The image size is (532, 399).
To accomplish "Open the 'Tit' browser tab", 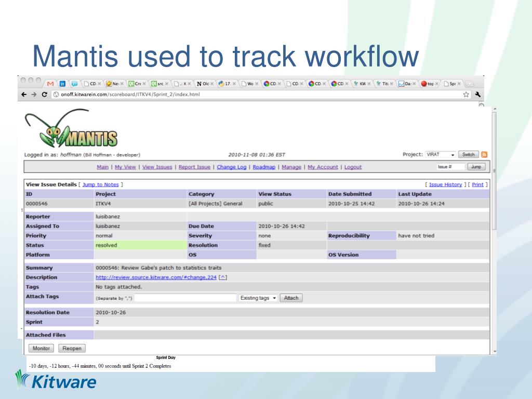I will click(384, 84).
